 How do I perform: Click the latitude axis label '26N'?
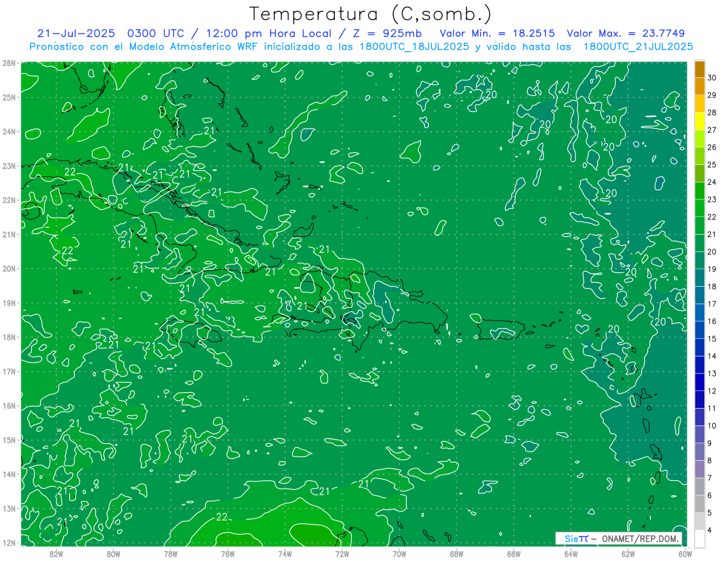[x=8, y=62]
